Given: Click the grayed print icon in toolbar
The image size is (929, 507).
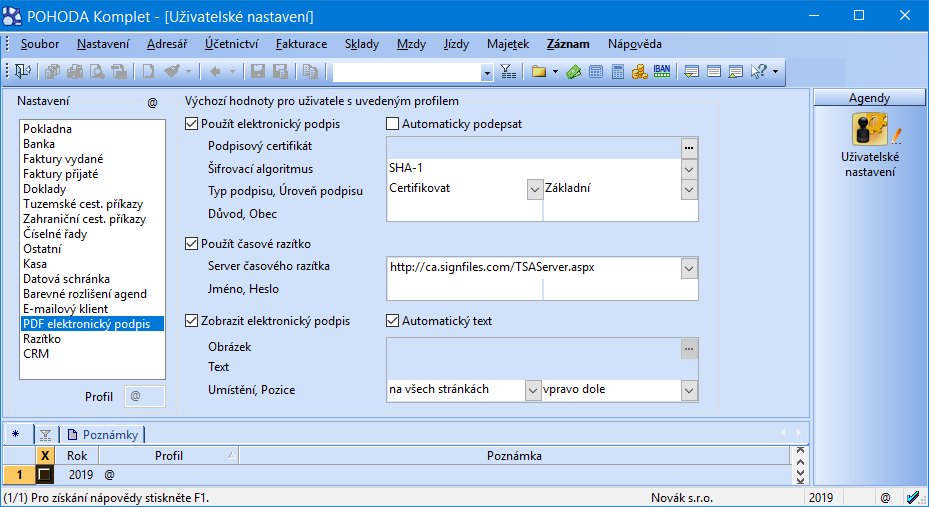Looking at the screenshot, I should [x=75, y=72].
